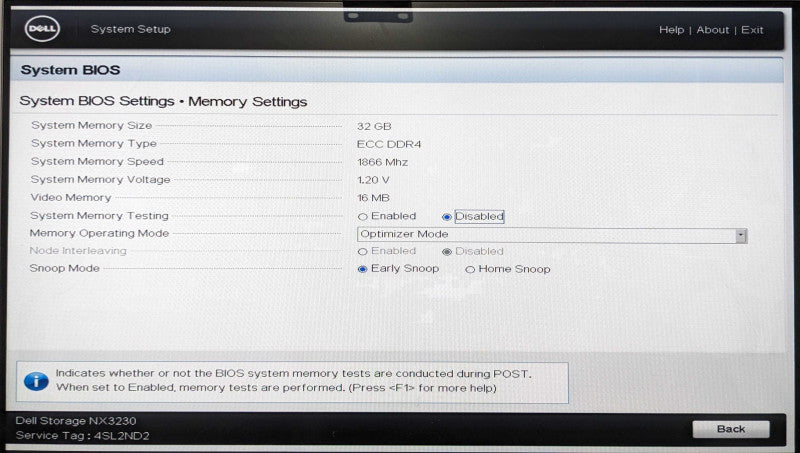Click the Video Memory label

tap(70, 197)
